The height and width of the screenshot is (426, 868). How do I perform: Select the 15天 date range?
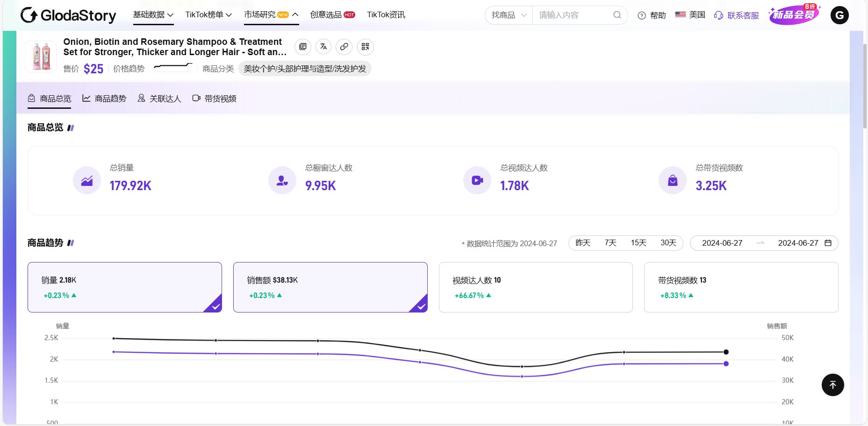[638, 243]
